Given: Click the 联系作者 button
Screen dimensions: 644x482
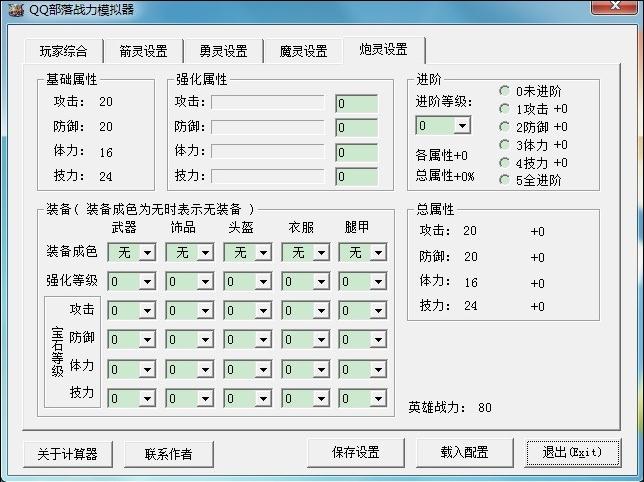Looking at the screenshot, I should tap(168, 454).
